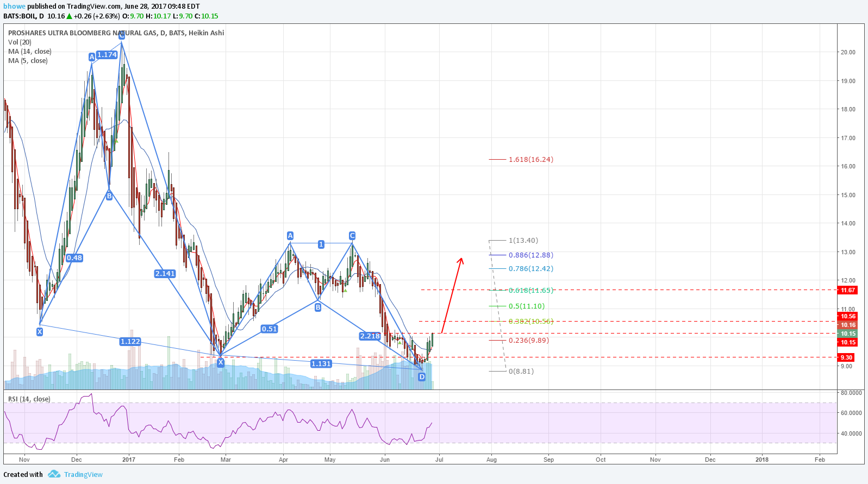The height and width of the screenshot is (484, 868).
Task: Click the 1.131 pattern ratio label
Action: [321, 363]
